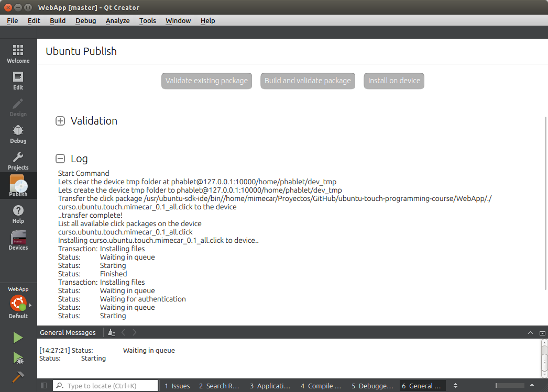This screenshot has height=392, width=548.
Task: Run the project with green play button
Action: [18, 338]
